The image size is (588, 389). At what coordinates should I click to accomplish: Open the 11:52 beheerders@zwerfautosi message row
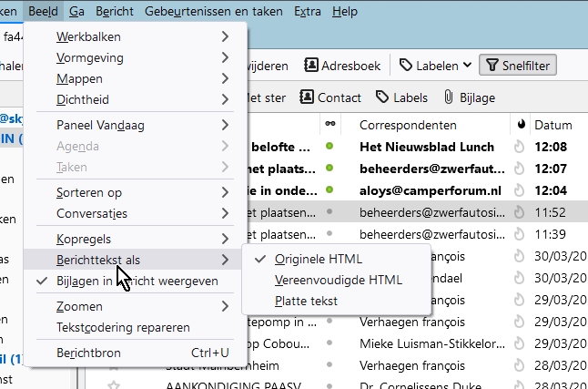428,212
